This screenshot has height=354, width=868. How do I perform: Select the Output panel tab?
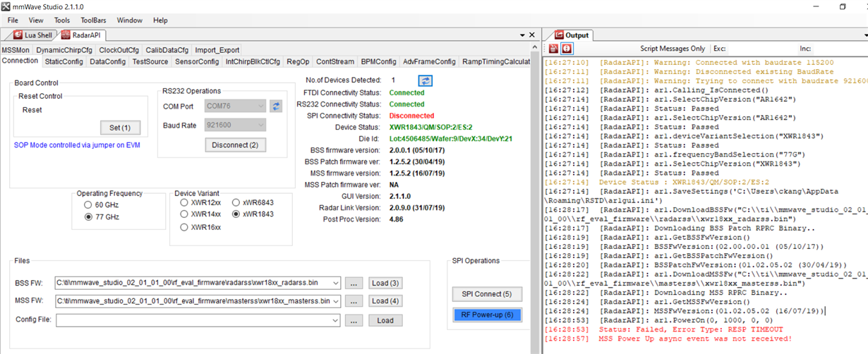point(571,35)
